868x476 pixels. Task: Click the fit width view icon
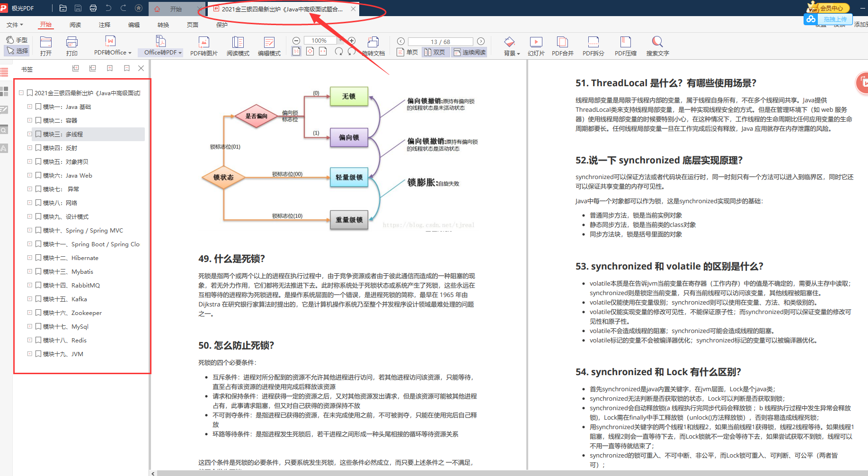pos(323,51)
